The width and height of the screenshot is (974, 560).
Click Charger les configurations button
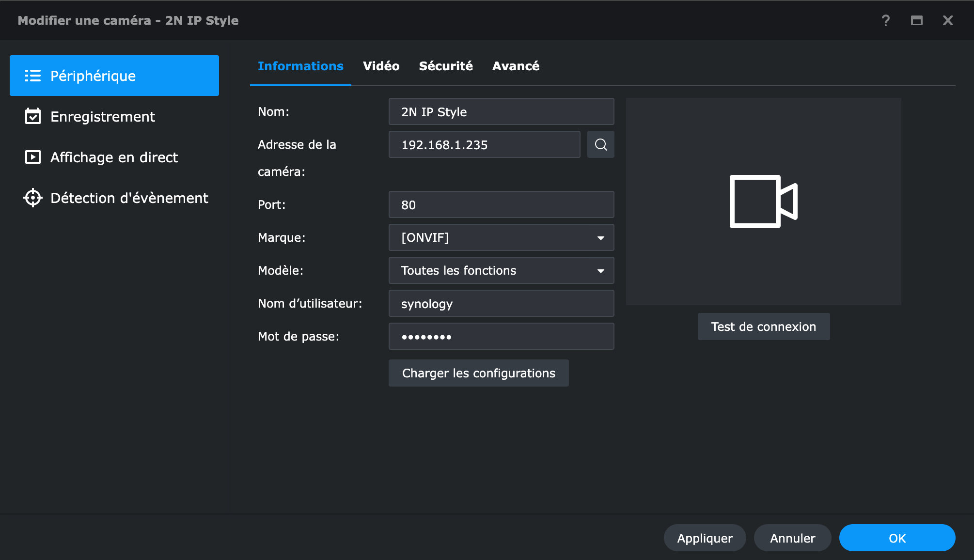479,373
